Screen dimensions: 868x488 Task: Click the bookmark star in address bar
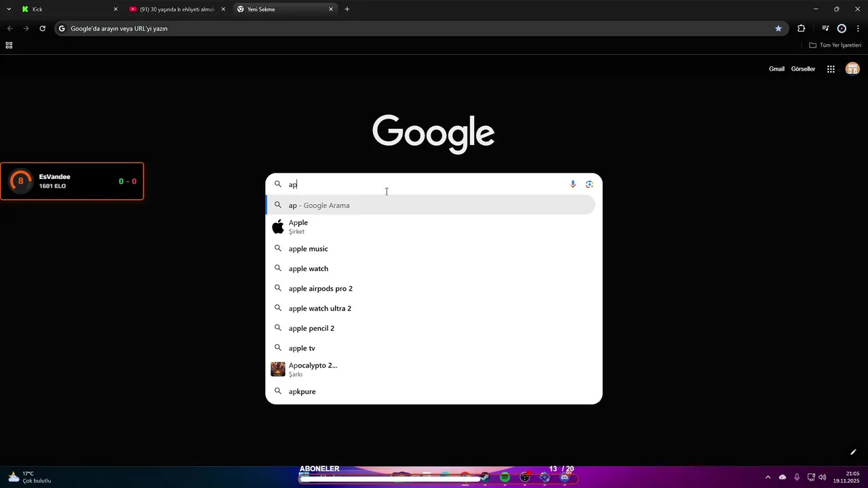[x=778, y=28]
